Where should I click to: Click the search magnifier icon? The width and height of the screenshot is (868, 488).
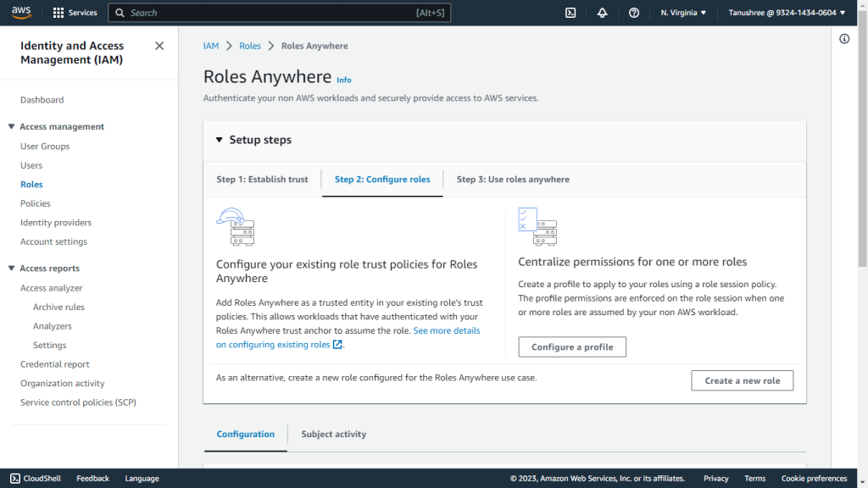pos(120,13)
